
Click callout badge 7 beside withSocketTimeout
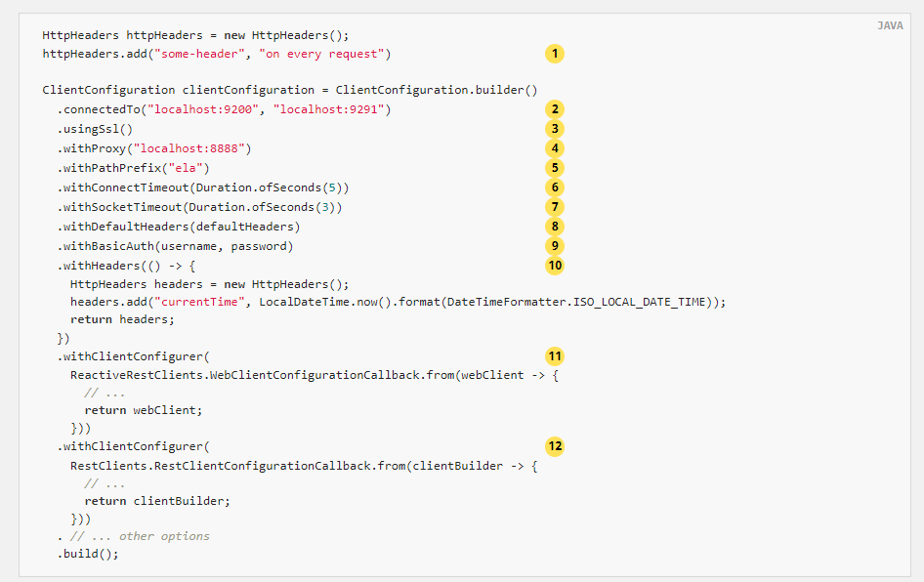[x=555, y=207]
